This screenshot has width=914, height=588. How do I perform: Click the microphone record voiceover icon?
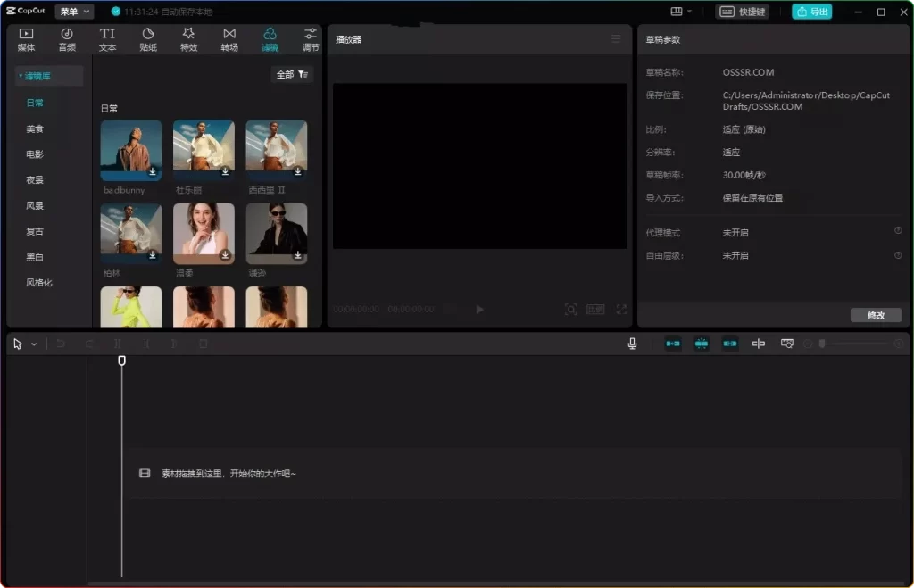(x=632, y=344)
